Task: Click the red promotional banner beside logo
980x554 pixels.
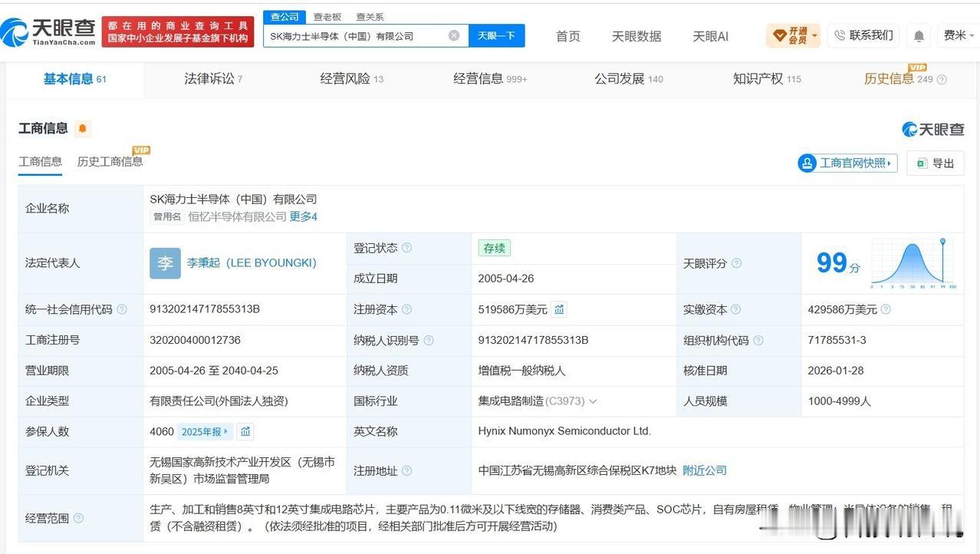Action: point(178,32)
